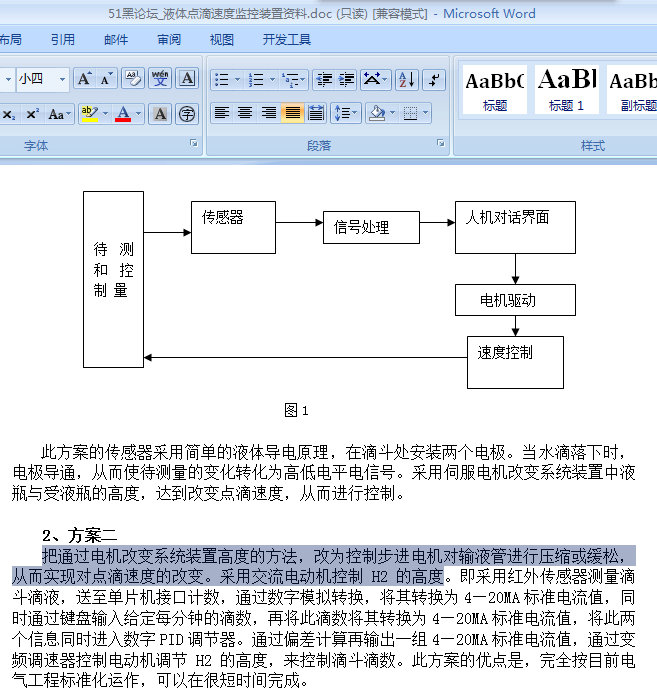This screenshot has width=657, height=691.
Task: Sort the selected text A-Z
Action: (x=406, y=80)
